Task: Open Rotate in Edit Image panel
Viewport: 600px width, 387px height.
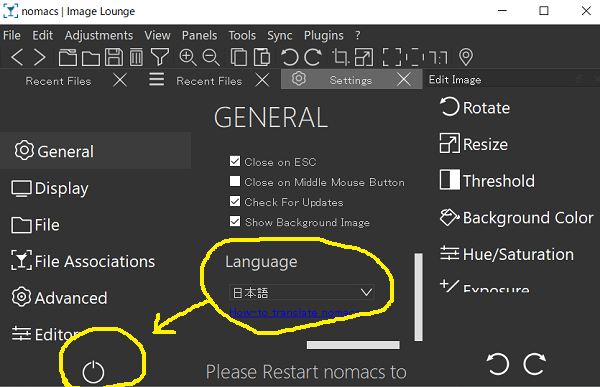Action: click(x=475, y=107)
